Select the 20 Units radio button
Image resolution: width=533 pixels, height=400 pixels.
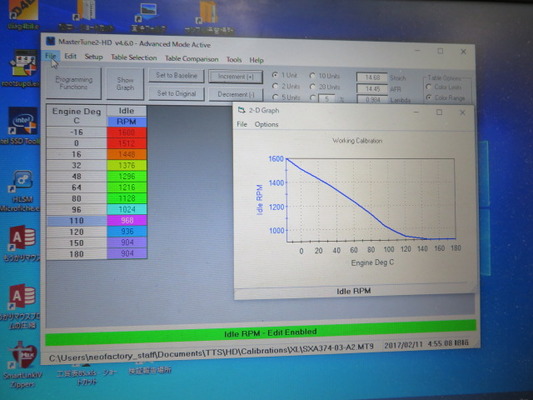tap(312, 87)
